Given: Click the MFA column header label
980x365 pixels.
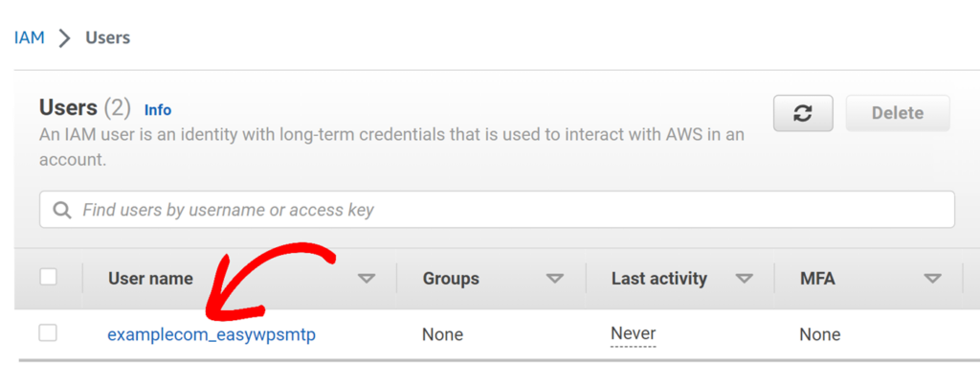Looking at the screenshot, I should tap(817, 279).
